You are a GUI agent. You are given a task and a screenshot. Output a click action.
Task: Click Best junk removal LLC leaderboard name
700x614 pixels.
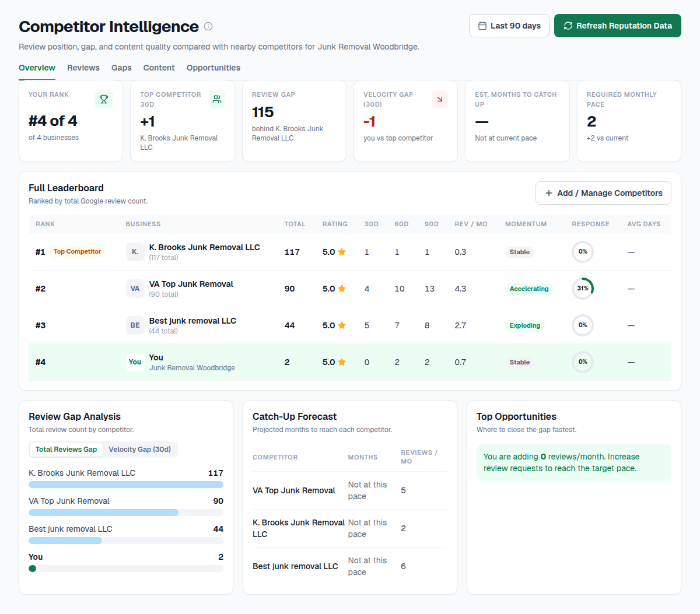click(192, 321)
